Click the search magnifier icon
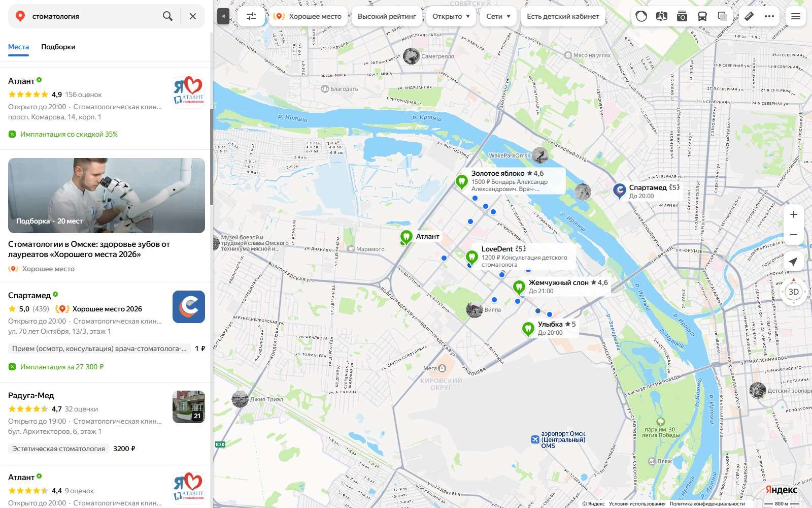The height and width of the screenshot is (508, 812). pos(167,16)
